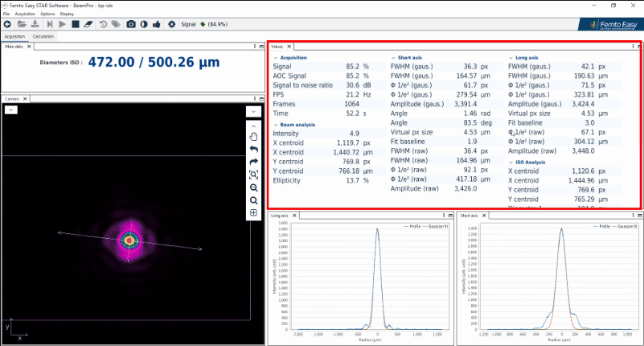The height and width of the screenshot is (346, 644).
Task: Open the top-right dropdown in camera view
Action: click(252, 111)
